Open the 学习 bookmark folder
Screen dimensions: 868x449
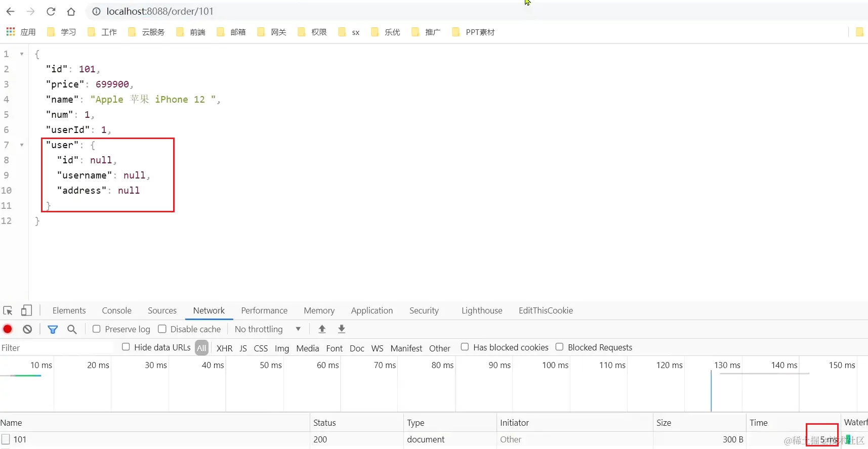click(x=61, y=32)
